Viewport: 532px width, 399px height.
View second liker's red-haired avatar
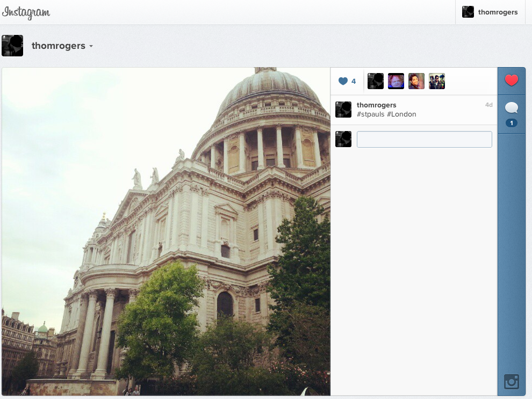tap(396, 81)
